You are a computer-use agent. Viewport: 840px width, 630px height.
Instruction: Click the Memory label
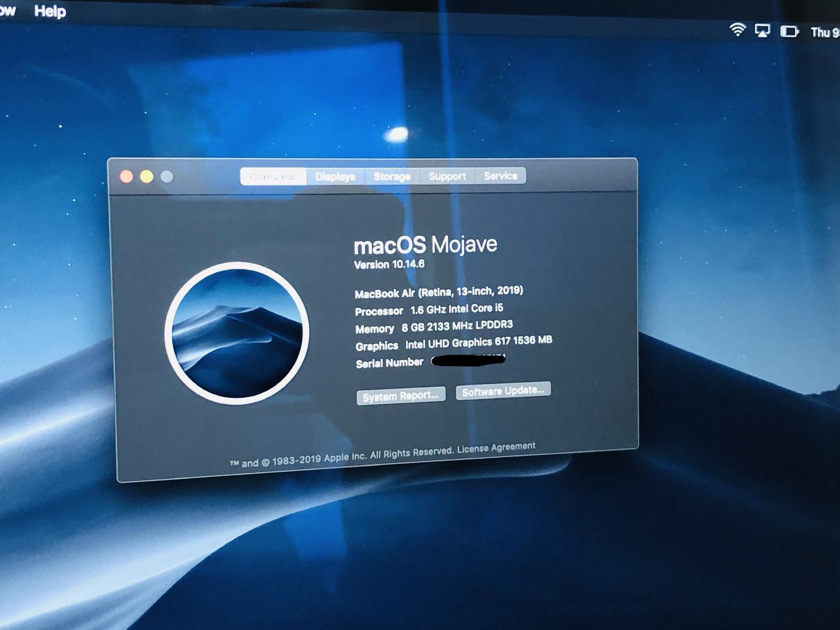375,329
